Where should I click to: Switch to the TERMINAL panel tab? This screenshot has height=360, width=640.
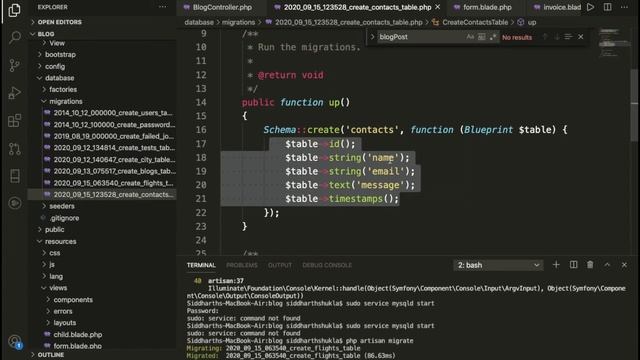pos(201,265)
